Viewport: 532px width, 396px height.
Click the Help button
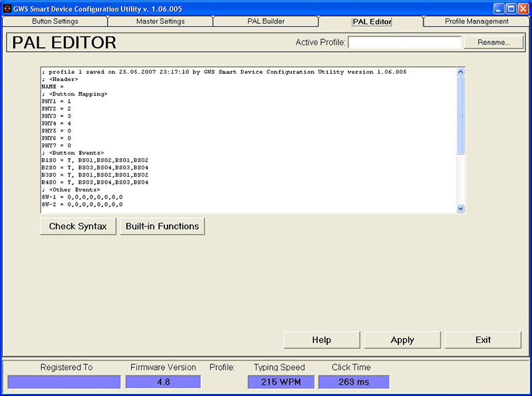(x=322, y=340)
